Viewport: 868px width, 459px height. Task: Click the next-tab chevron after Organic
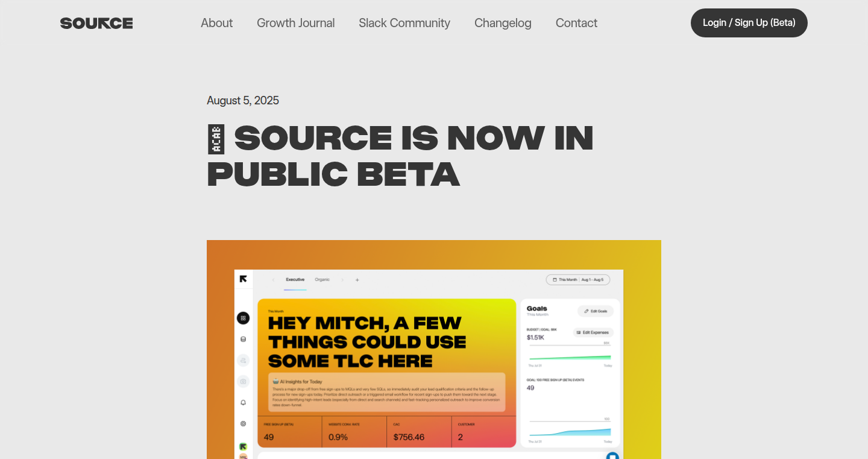342,280
